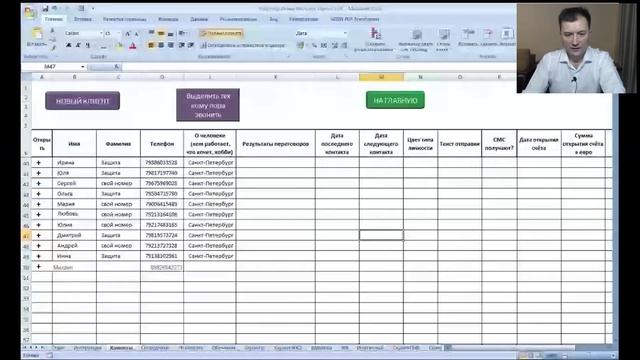This screenshot has height=360, width=640.
Task: Click the increase decimal icon
Action: (x=335, y=45)
